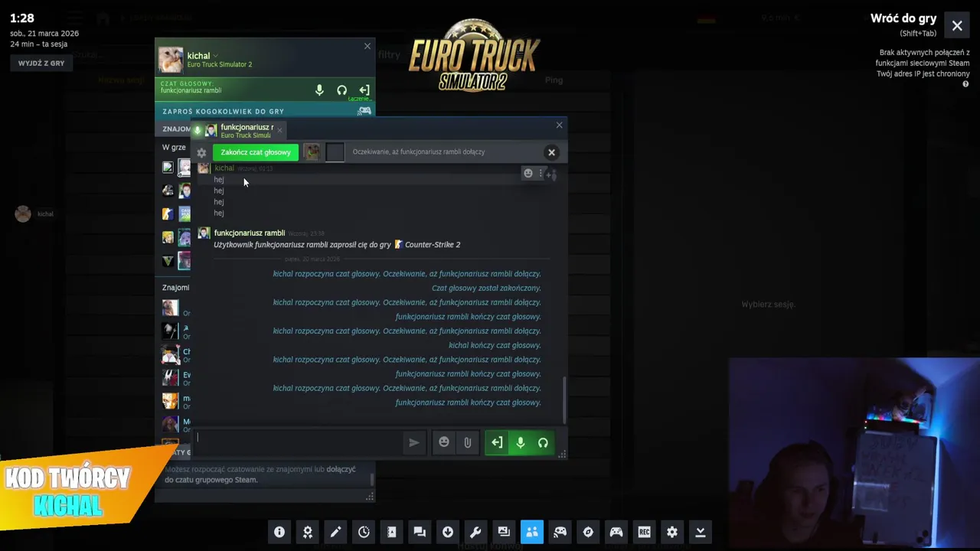Viewport: 980px width, 551px height.
Task: Open the info overlay toolbar icon
Action: (279, 532)
